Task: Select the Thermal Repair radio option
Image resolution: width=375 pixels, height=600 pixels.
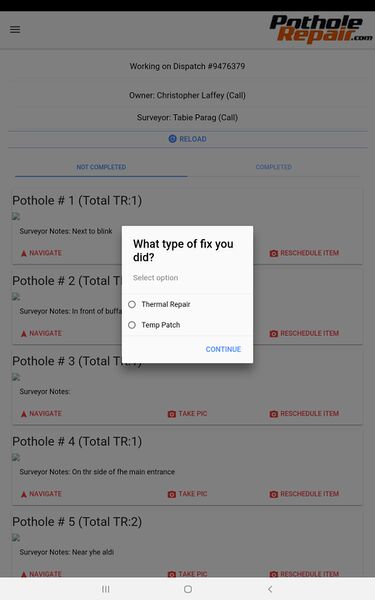Action: (132, 304)
